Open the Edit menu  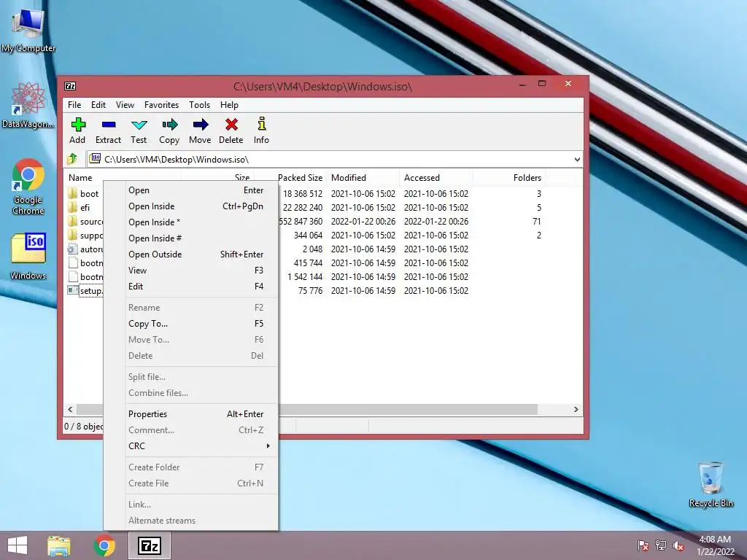pyautogui.click(x=98, y=105)
